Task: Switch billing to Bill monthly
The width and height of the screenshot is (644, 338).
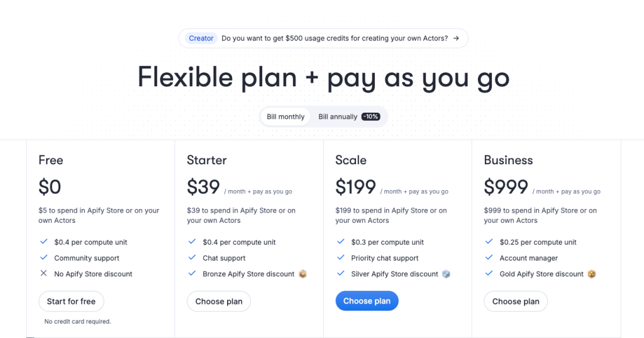Action: 286,117
